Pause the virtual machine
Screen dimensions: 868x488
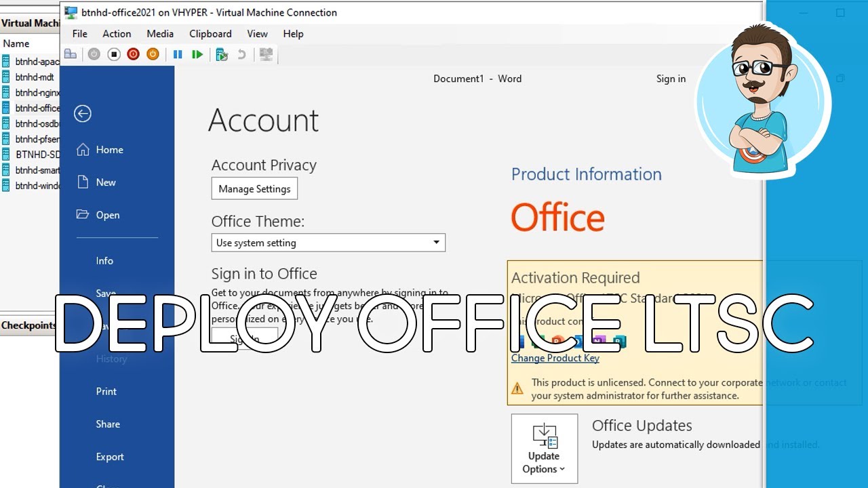point(178,54)
